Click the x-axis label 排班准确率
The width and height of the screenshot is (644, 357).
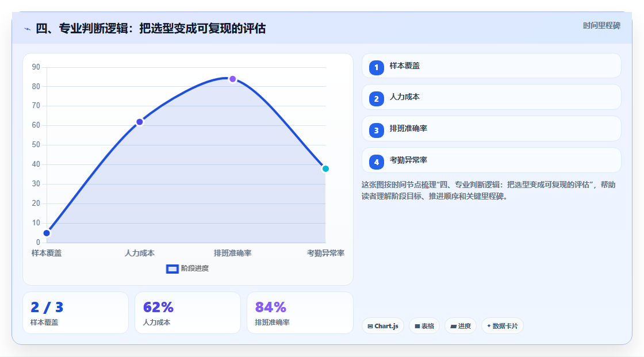233,253
